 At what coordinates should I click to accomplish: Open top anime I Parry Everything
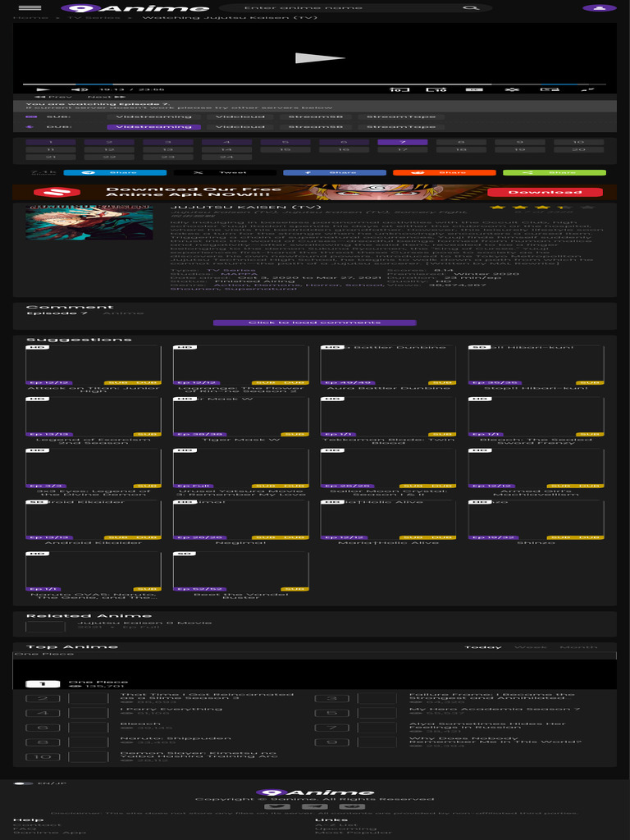[x=171, y=709]
